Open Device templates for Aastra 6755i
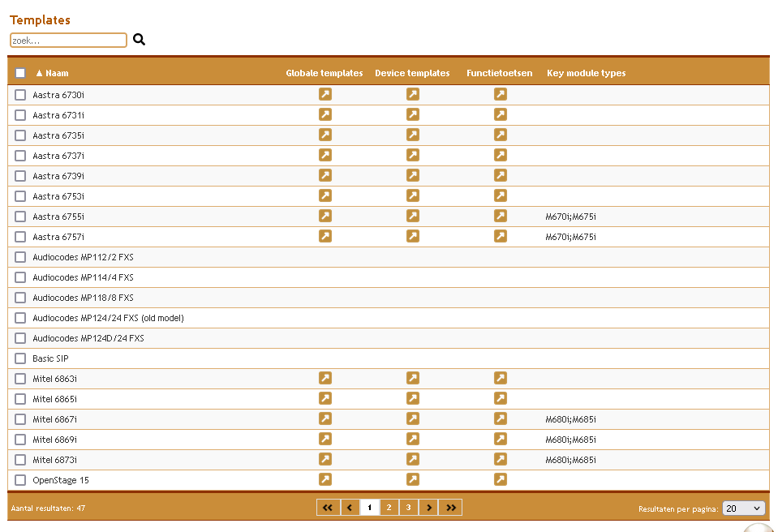 (413, 217)
